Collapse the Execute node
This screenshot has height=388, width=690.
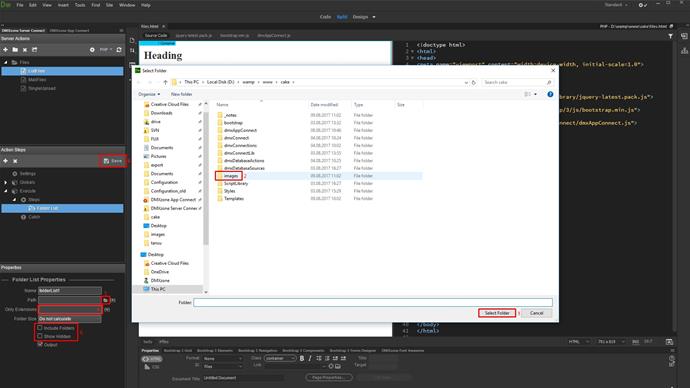pyautogui.click(x=6, y=191)
